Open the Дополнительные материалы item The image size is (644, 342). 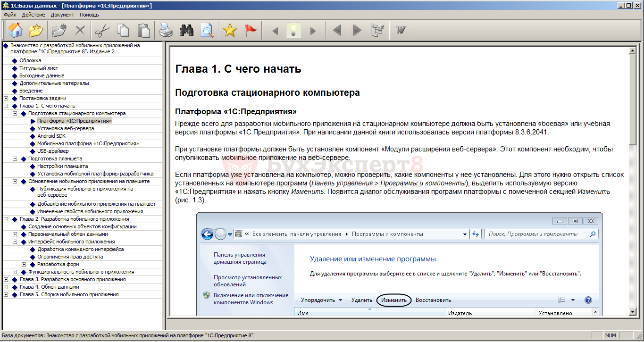pyautogui.click(x=54, y=83)
